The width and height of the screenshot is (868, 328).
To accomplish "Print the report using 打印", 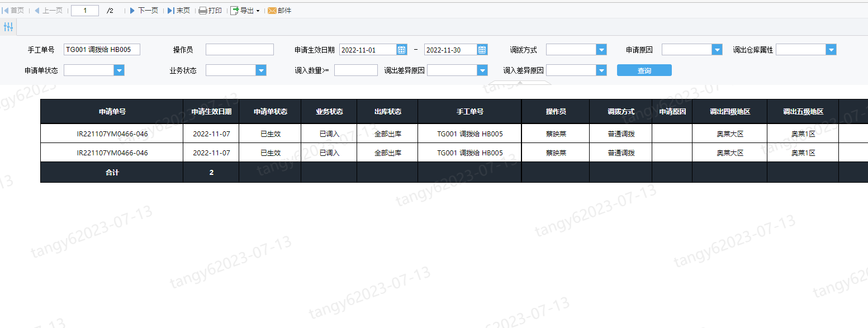I will tap(210, 11).
